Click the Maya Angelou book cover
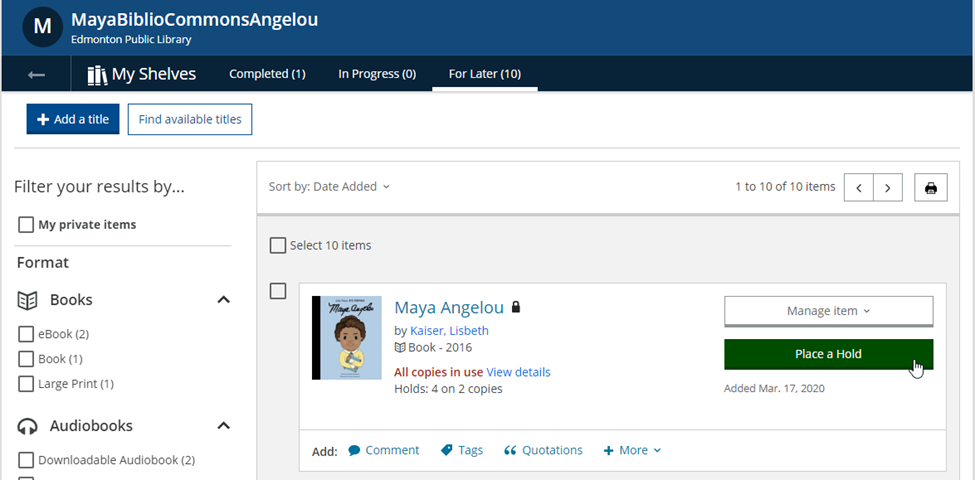 (347, 338)
